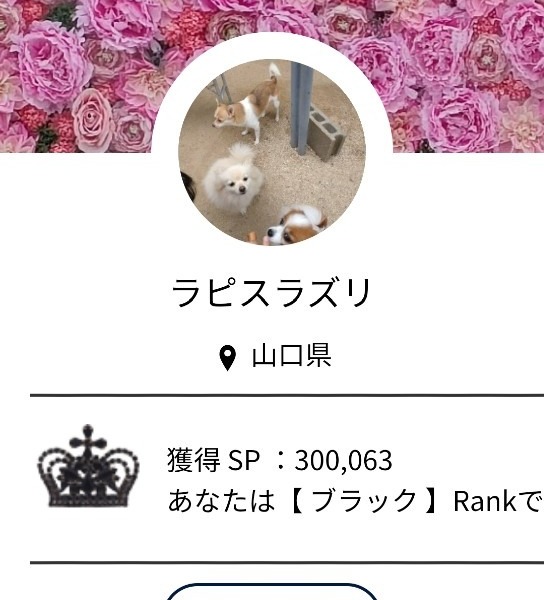
Task: Click the 300,063 points value
Action: [x=343, y=460]
